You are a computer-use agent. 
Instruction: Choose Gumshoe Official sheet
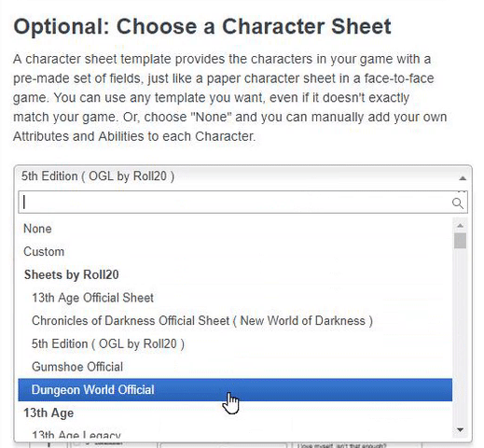(x=235, y=367)
